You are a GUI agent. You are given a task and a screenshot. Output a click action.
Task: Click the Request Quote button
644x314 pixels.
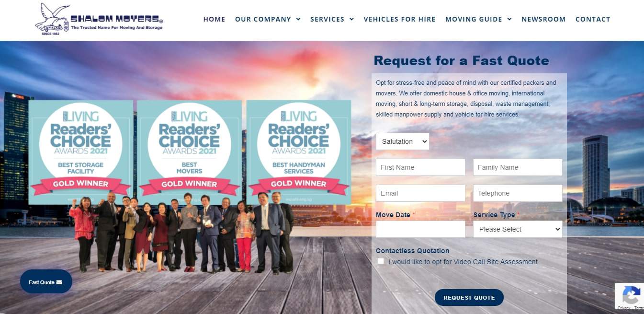pos(469,298)
